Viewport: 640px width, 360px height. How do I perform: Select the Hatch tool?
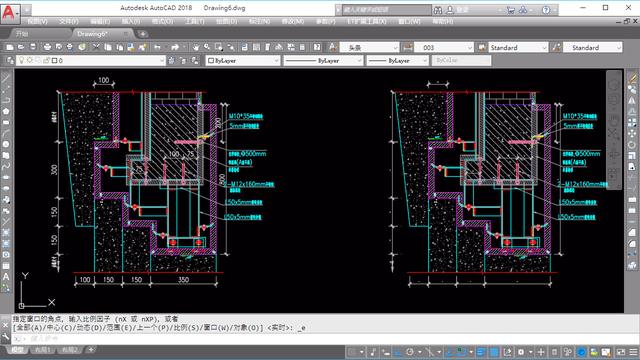coord(6,233)
